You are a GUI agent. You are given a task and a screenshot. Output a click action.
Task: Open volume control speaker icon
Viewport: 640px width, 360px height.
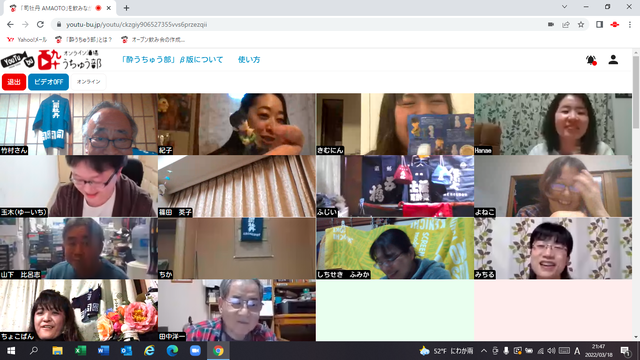tap(551, 351)
